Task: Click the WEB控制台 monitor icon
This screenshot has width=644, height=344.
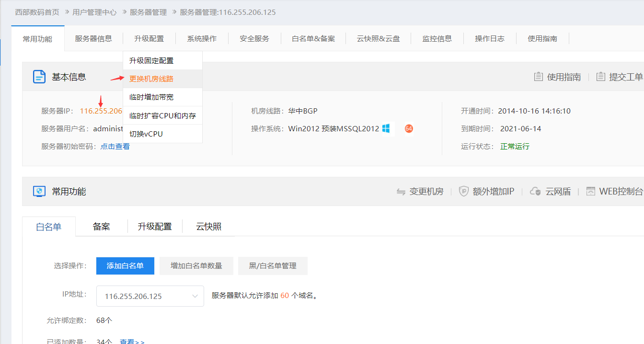Action: pos(590,191)
